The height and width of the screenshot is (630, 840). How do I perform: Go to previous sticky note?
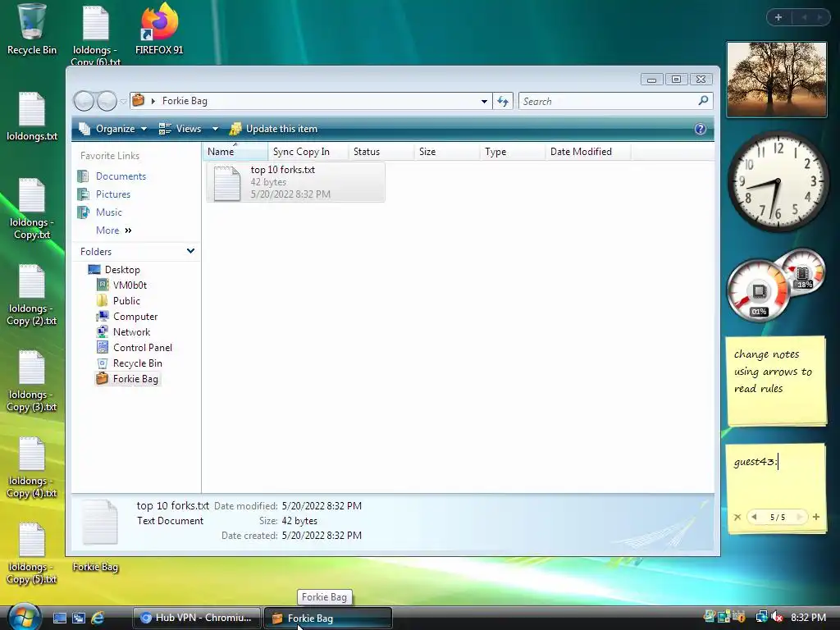click(x=755, y=517)
